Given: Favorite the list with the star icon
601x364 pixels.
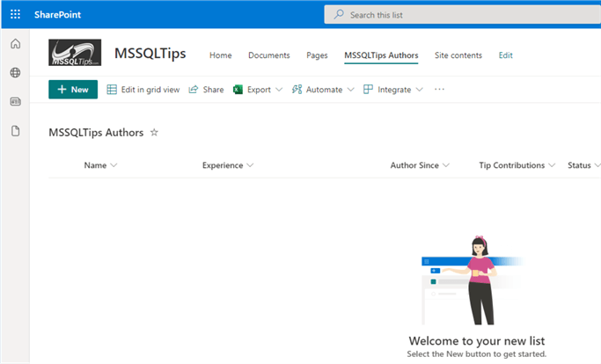Looking at the screenshot, I should pos(154,133).
